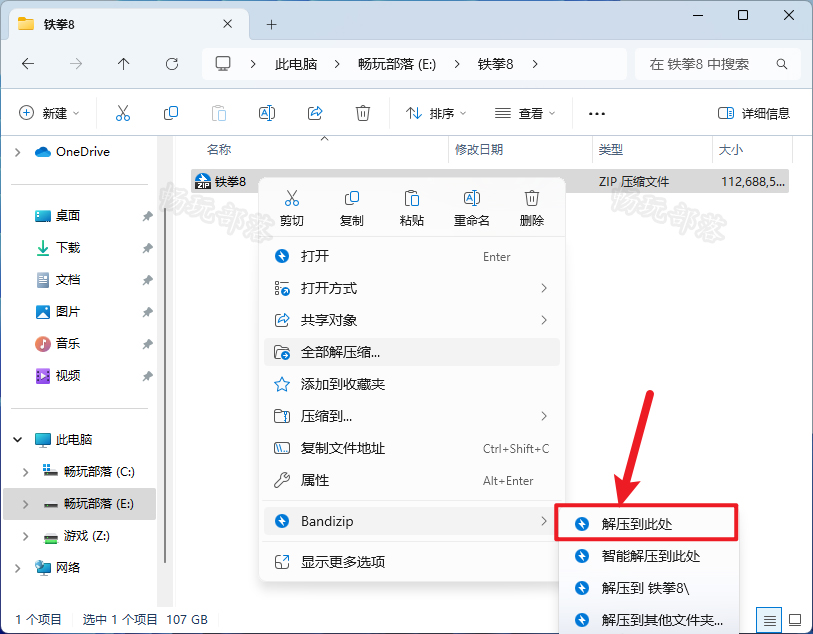Click the 铁拳8 ZIP file icon
Viewport: 813px width, 634px height.
[203, 181]
